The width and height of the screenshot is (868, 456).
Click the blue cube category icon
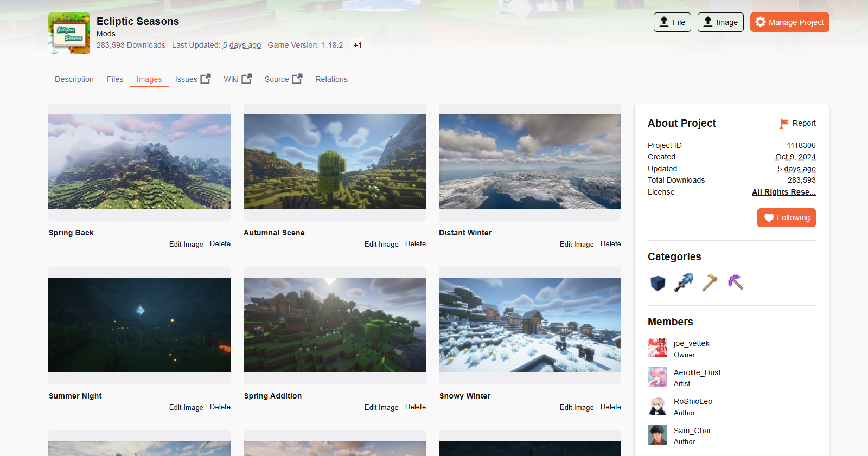pos(658,282)
